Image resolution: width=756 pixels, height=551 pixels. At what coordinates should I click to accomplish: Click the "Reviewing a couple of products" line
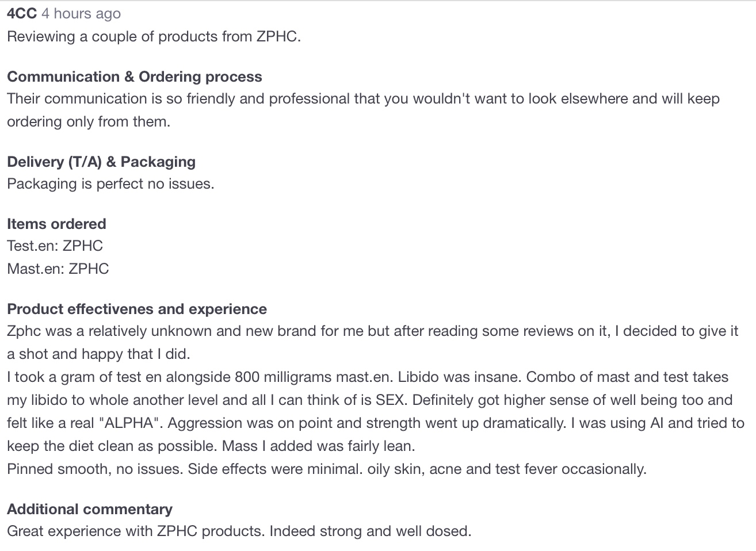click(154, 37)
